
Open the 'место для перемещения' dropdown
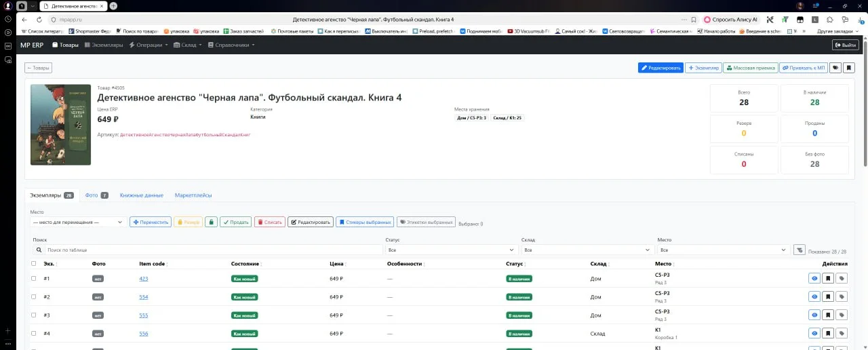pos(78,222)
